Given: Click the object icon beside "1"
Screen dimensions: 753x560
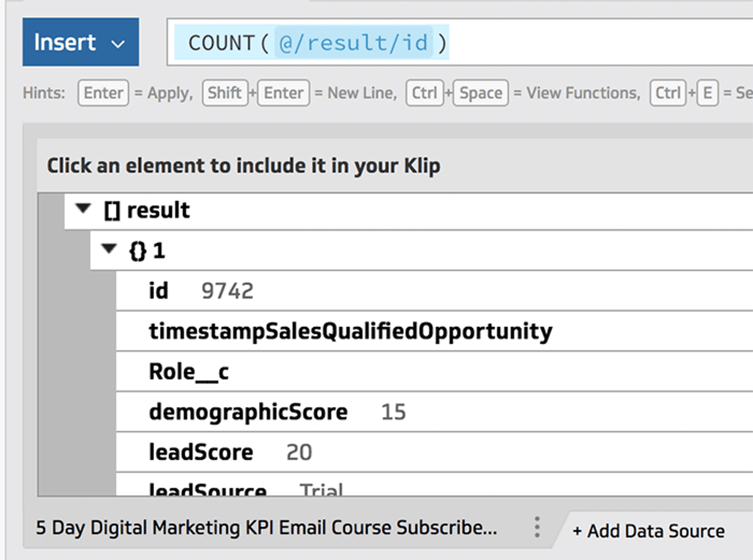Looking at the screenshot, I should (x=139, y=250).
